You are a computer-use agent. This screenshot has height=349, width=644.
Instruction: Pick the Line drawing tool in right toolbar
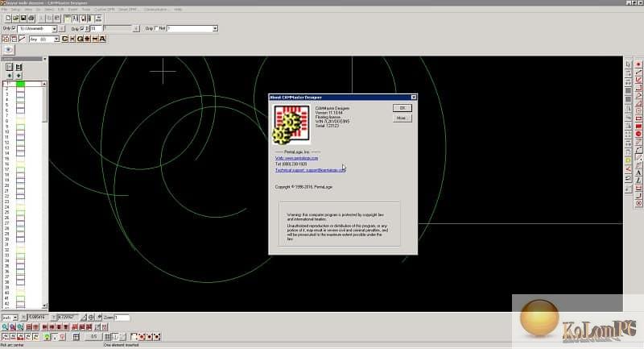click(x=638, y=73)
